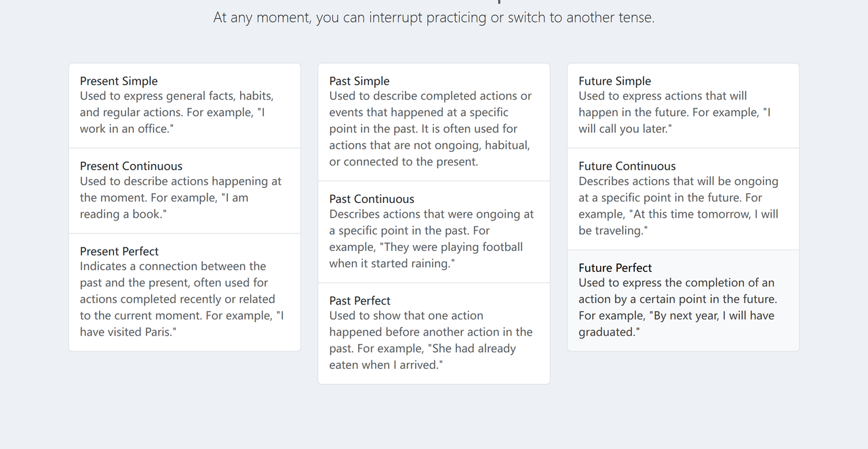The width and height of the screenshot is (868, 449).
Task: Click the "I work in an office" example
Action: [x=172, y=121]
